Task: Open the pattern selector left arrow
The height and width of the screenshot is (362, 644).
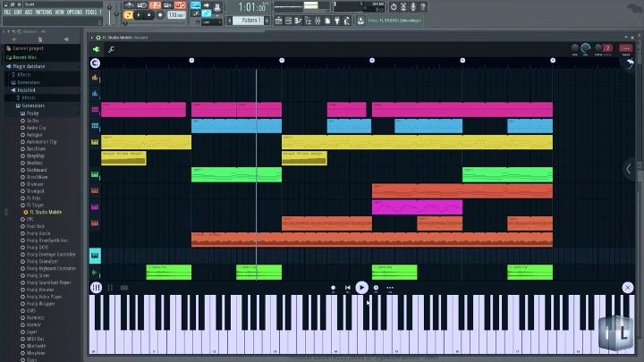Action: 230,20
